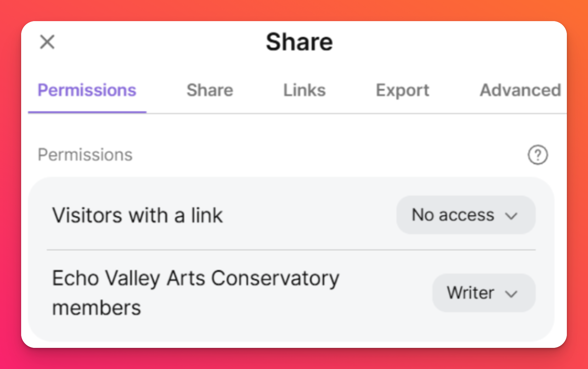Open the Share tab
Viewport: 588px width, 369px height.
point(210,90)
